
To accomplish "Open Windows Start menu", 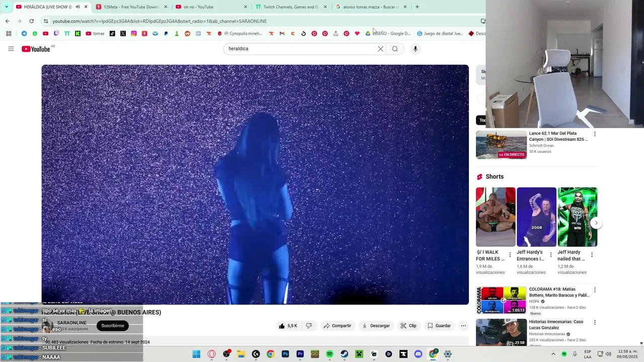I will (196, 354).
